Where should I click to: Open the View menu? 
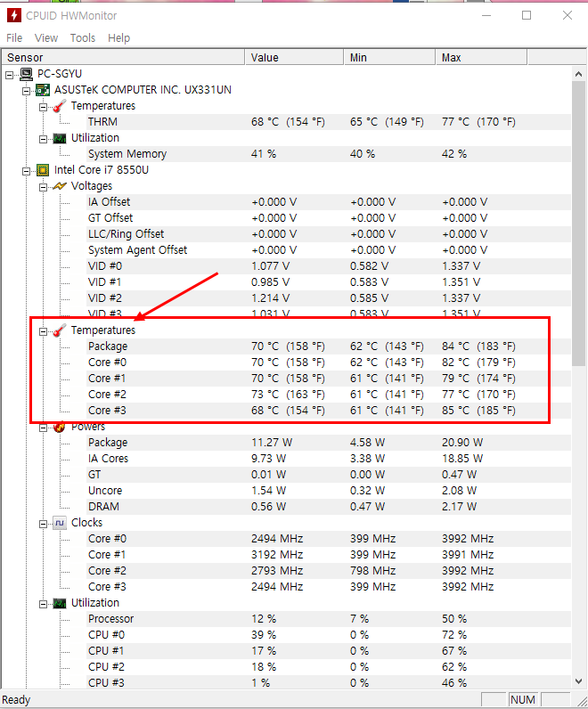[46, 38]
